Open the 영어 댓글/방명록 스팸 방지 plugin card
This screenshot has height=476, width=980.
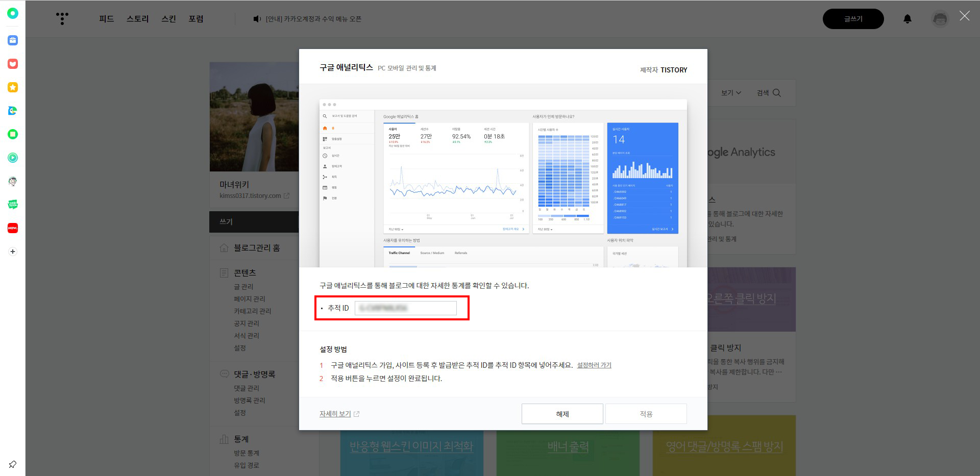click(x=724, y=446)
